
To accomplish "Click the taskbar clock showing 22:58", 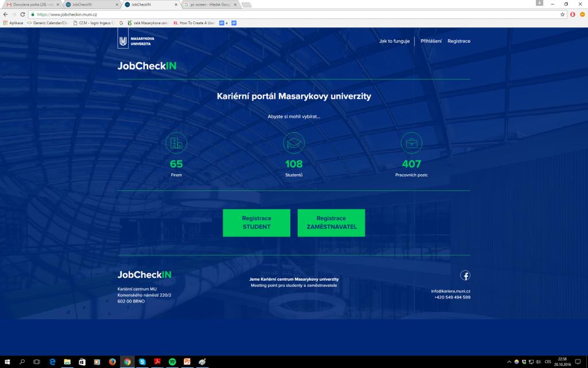I will click(x=562, y=362).
